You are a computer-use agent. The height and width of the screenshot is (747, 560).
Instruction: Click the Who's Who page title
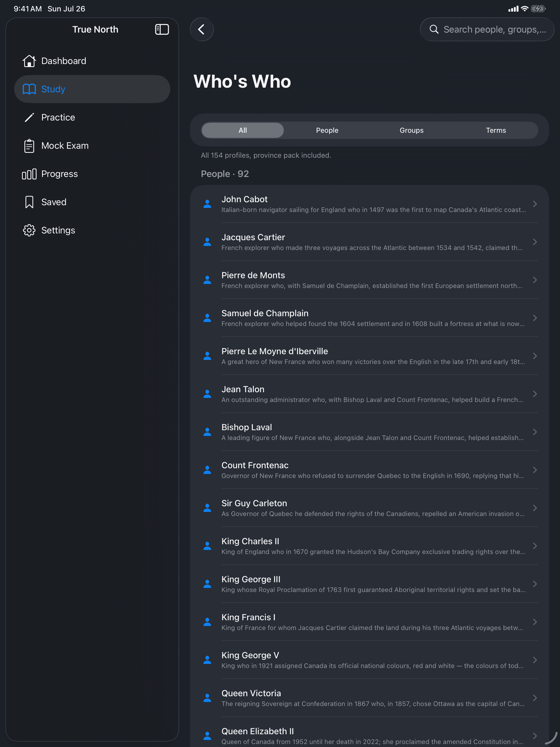click(242, 81)
